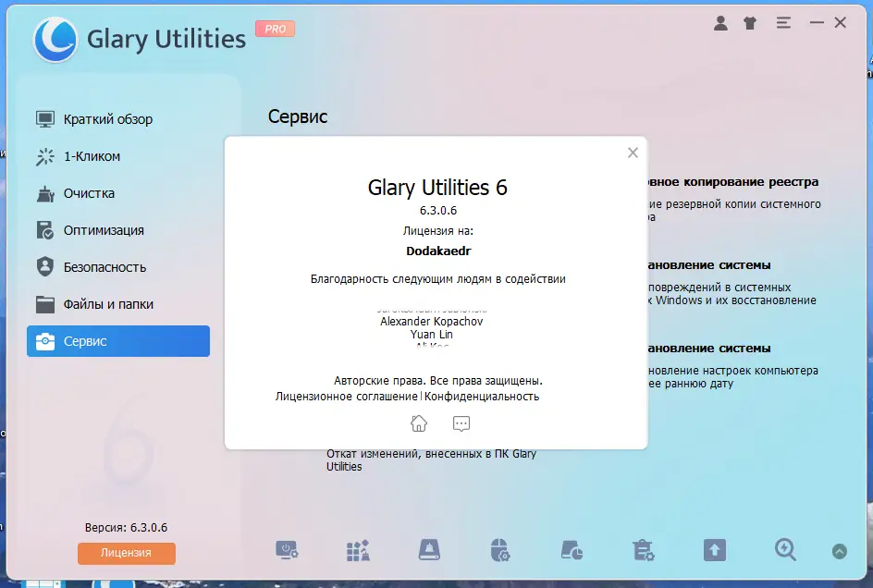Expand the bottom toolbar with green chevron

point(839,551)
